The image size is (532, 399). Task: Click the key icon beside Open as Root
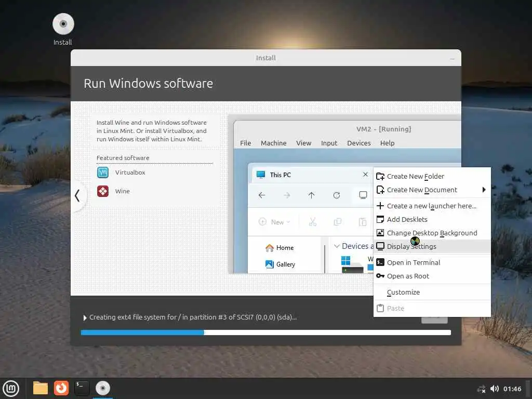[380, 276]
